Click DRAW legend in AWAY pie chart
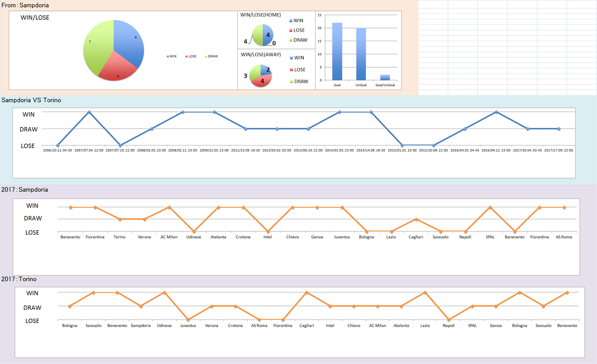 (x=299, y=81)
